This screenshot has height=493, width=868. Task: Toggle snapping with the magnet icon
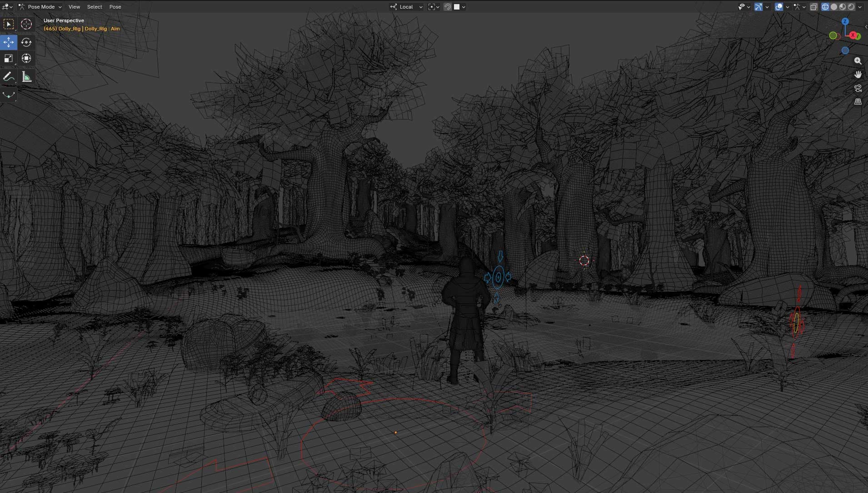pos(448,6)
